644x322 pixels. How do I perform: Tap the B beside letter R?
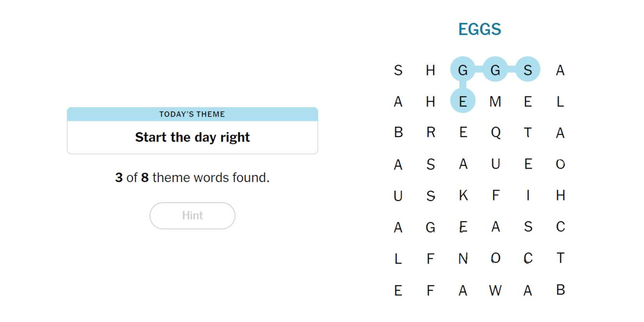(398, 133)
